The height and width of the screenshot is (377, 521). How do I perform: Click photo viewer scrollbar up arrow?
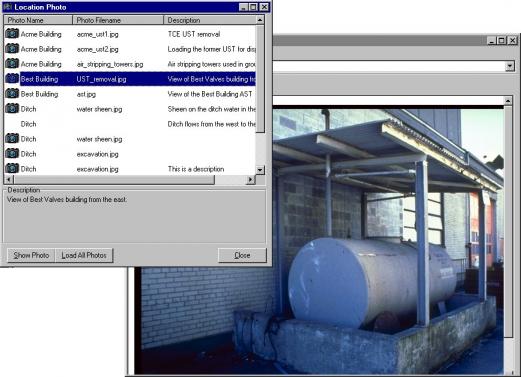click(x=508, y=101)
